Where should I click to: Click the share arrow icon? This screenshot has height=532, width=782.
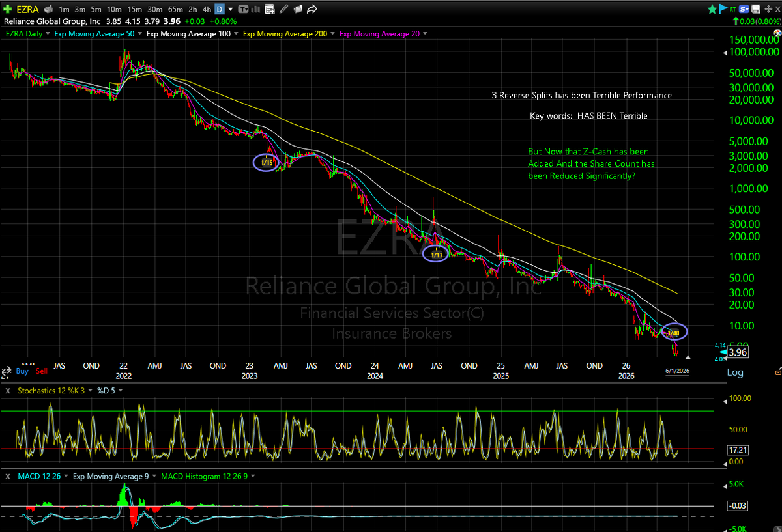tap(311, 9)
